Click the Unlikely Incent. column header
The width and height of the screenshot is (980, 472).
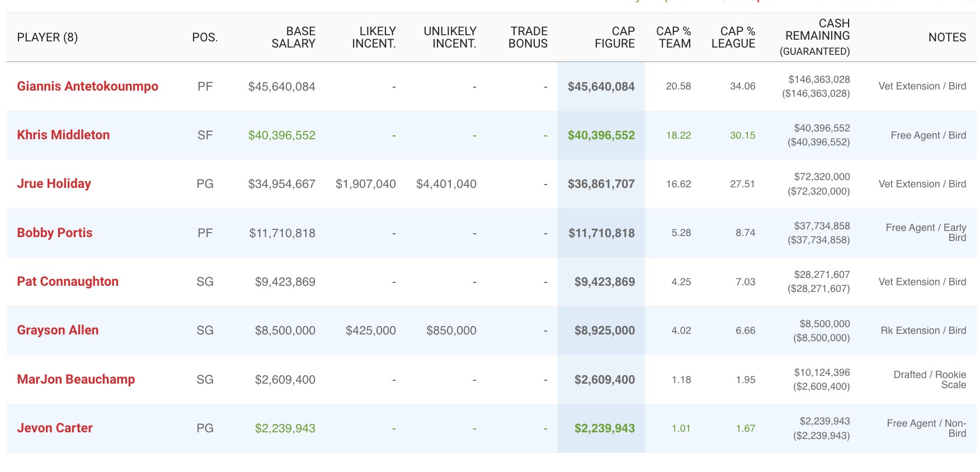[x=450, y=37]
